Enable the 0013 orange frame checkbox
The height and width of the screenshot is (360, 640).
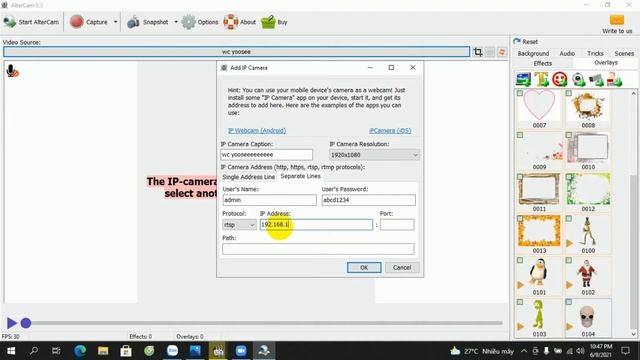point(520,219)
